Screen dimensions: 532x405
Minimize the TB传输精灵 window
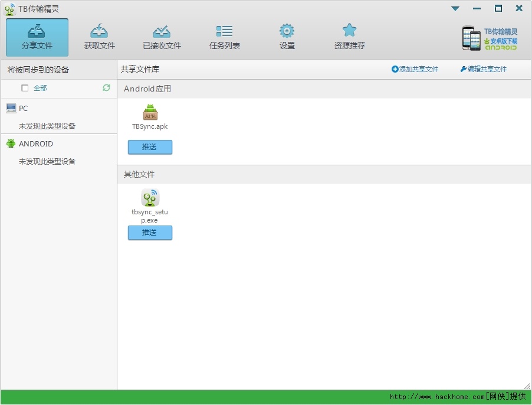tap(477, 8)
